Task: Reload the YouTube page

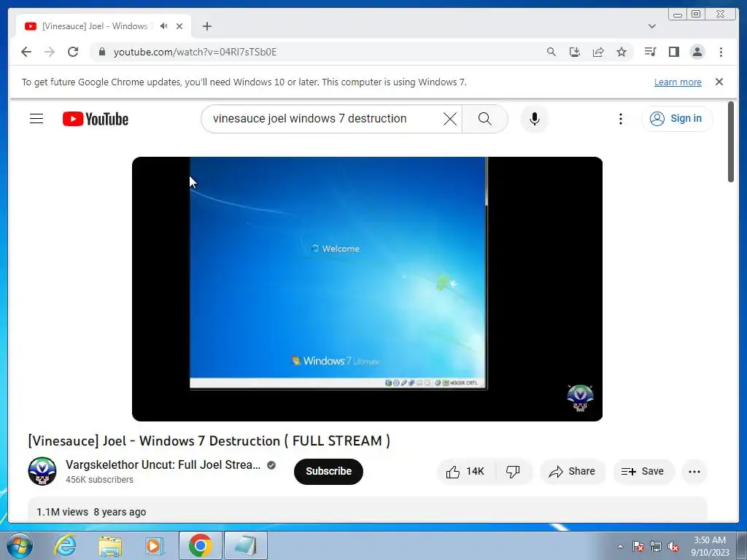Action: click(73, 52)
